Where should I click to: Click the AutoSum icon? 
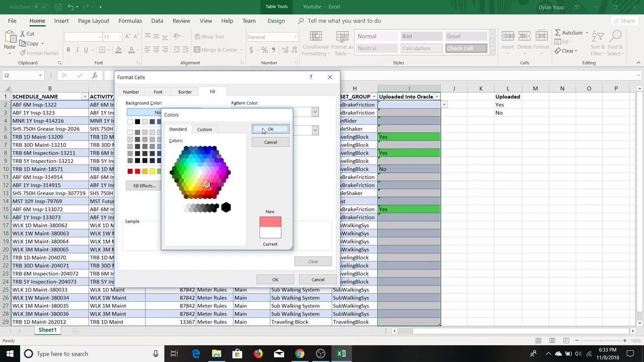(x=571, y=33)
